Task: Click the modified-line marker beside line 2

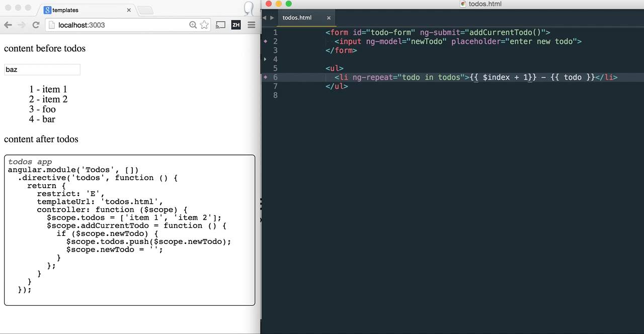Action: coord(265,41)
